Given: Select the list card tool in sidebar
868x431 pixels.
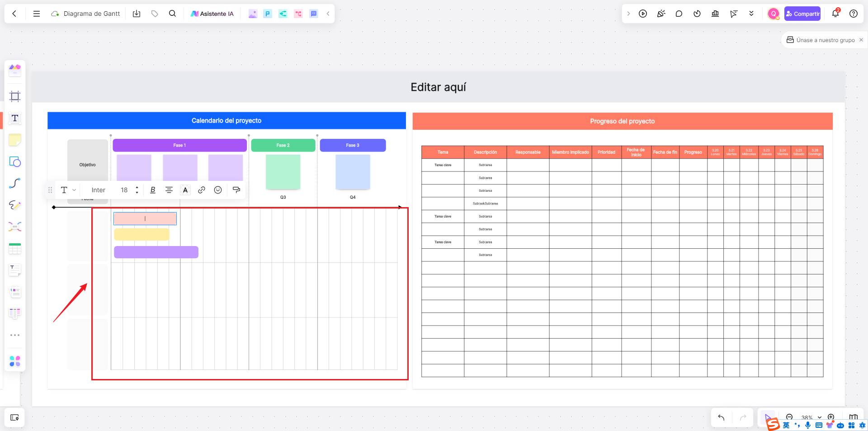Looking at the screenshot, I should point(15,292).
